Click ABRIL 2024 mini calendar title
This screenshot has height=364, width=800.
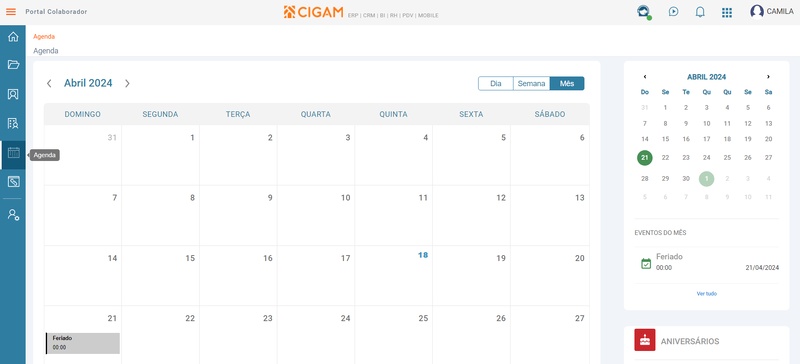tap(707, 77)
